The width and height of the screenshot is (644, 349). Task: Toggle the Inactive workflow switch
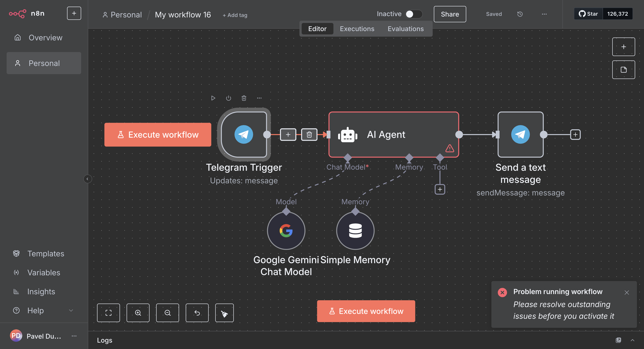point(414,14)
